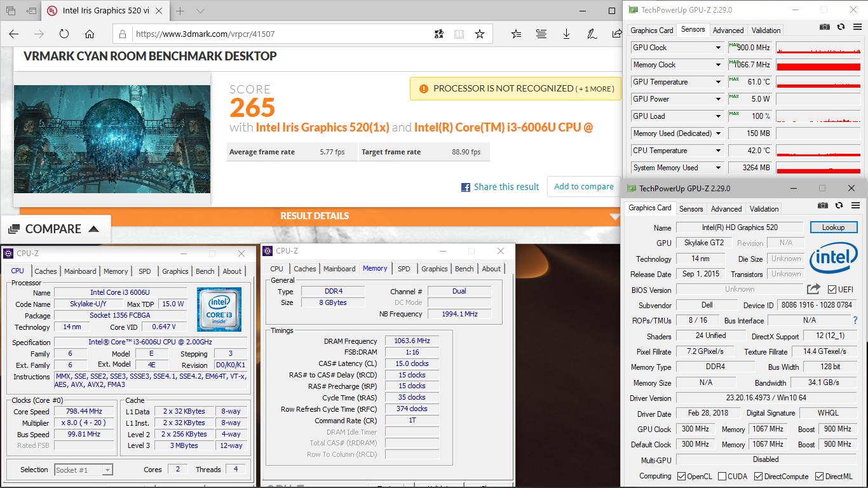Viewport: 868px width, 488px height.
Task: Open Bench tab in left CPU-Z
Action: coord(205,271)
